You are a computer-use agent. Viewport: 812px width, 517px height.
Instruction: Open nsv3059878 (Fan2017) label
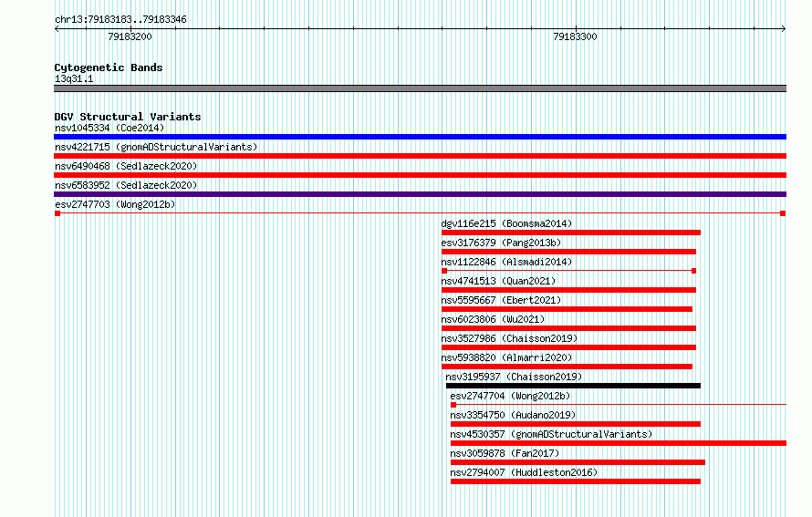pos(505,453)
